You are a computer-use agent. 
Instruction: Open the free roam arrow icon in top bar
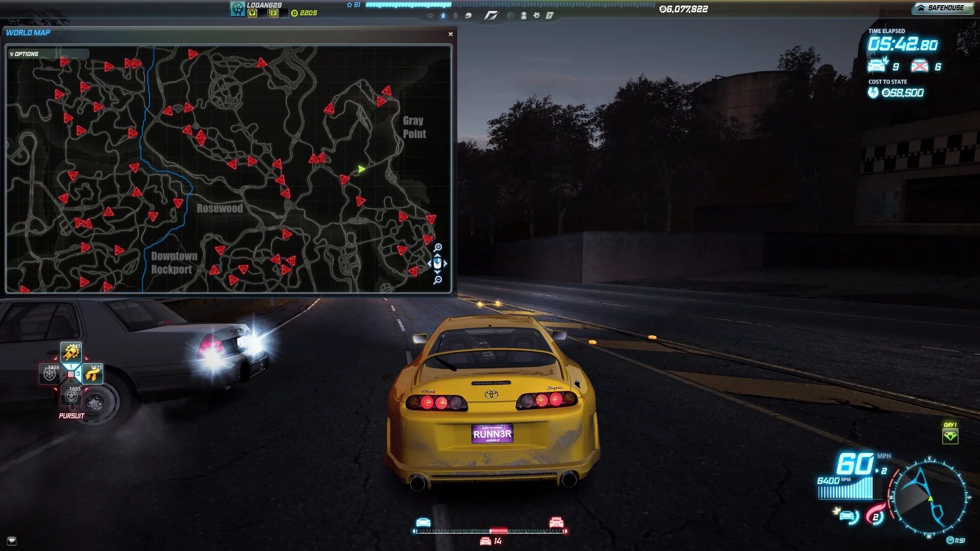pyautogui.click(x=443, y=16)
